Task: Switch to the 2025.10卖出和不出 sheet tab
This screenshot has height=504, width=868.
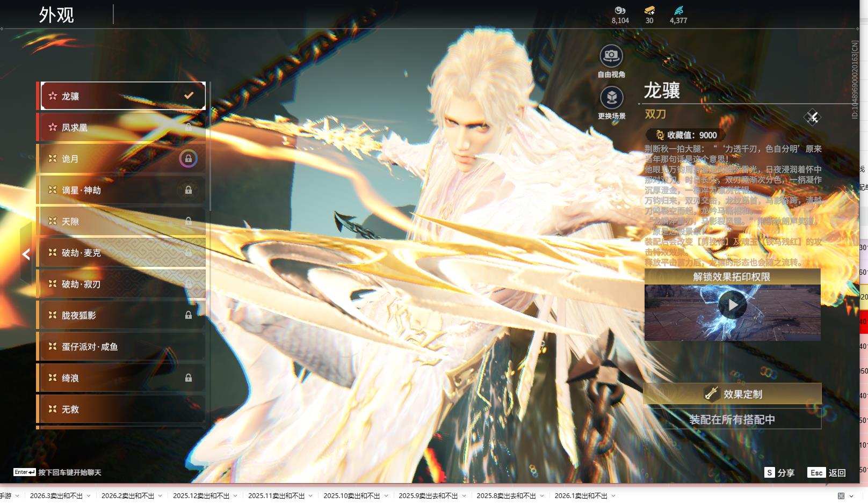Action: tap(351, 496)
